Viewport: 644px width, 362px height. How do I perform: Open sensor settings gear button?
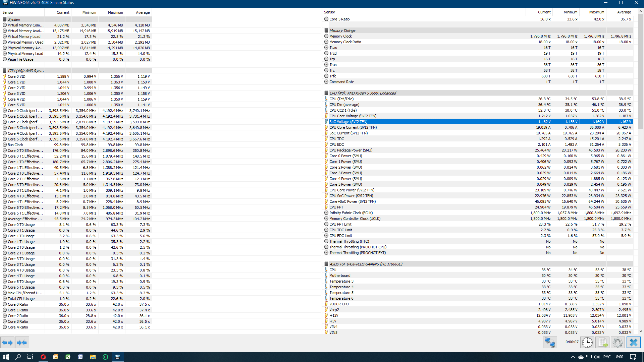coord(618,343)
